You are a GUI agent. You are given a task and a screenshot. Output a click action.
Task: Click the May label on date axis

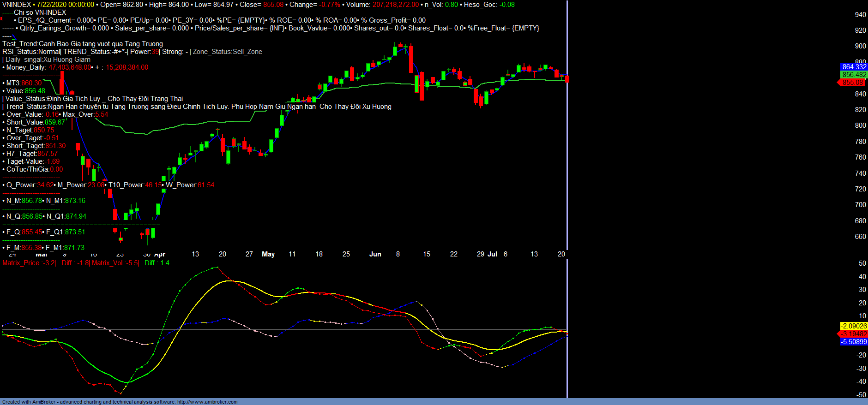click(268, 254)
